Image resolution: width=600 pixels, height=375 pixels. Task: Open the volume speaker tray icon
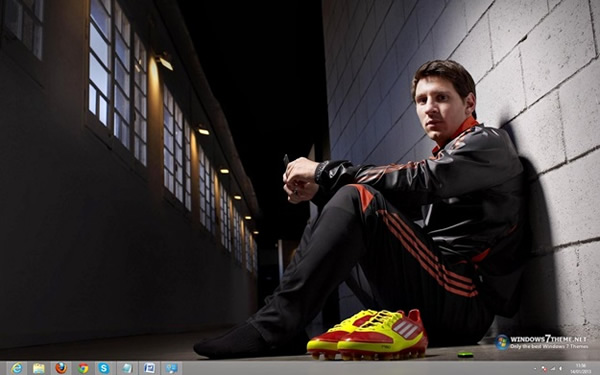[x=560, y=369]
